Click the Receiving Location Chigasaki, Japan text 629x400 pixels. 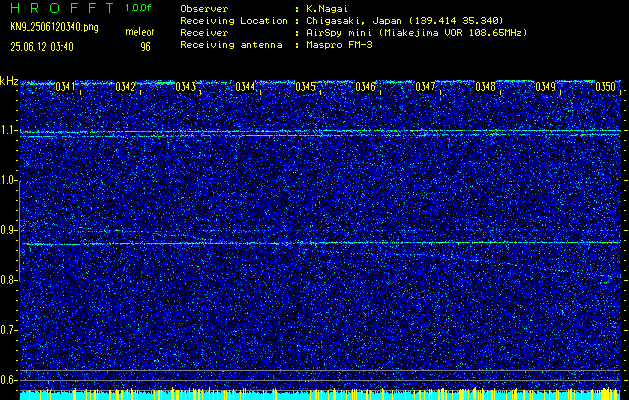click(404, 20)
